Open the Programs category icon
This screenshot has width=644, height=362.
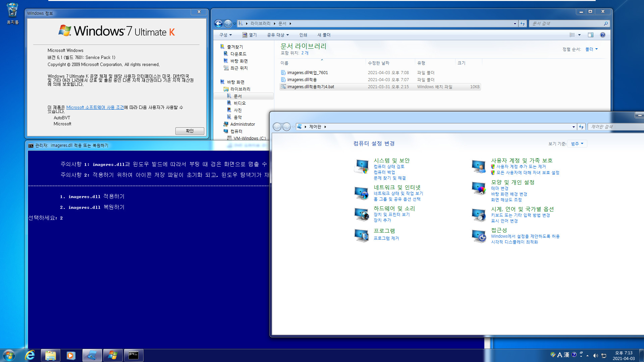coord(362,235)
